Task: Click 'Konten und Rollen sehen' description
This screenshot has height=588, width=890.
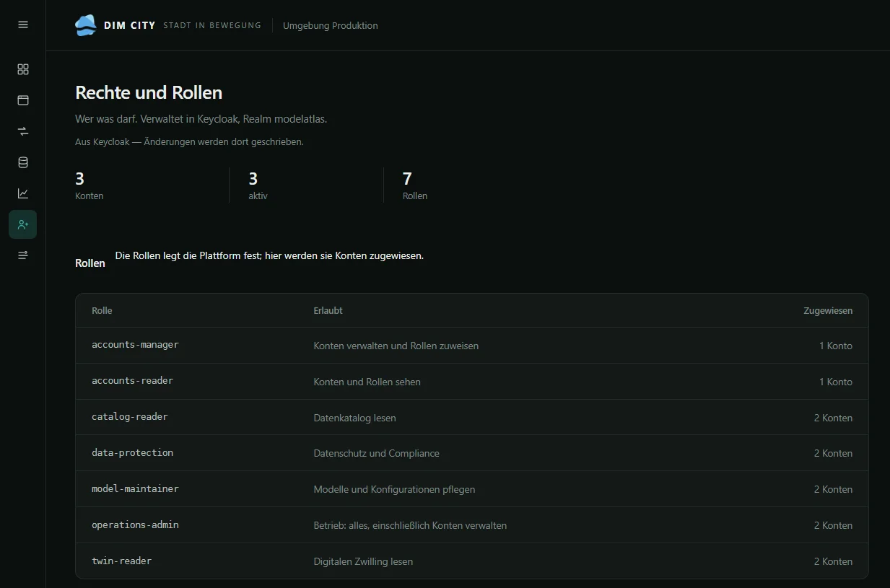Action: [x=367, y=382]
